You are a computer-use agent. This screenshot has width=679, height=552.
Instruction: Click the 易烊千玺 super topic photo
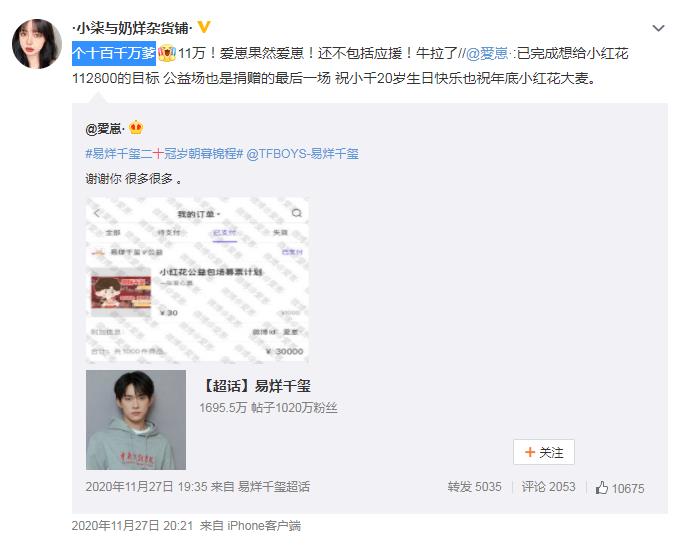pos(136,420)
